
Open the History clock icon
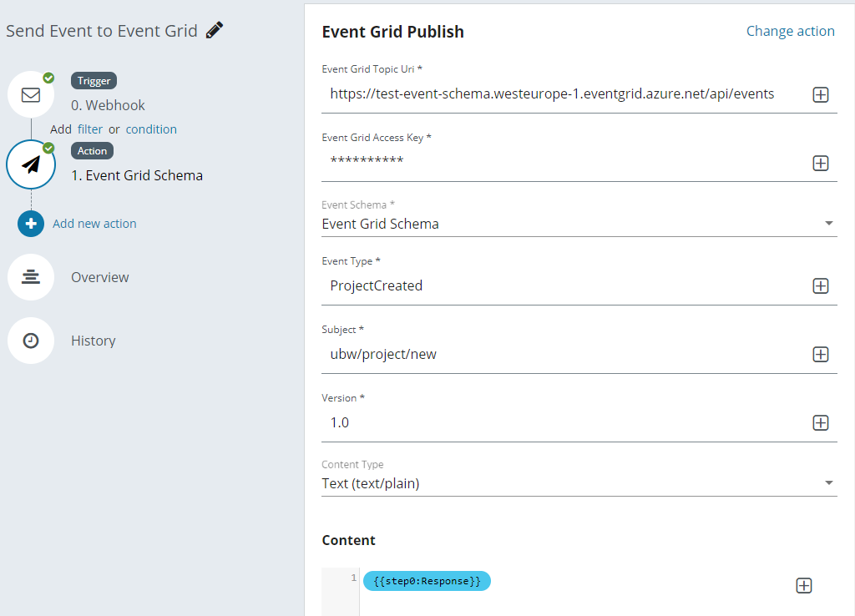tap(31, 341)
